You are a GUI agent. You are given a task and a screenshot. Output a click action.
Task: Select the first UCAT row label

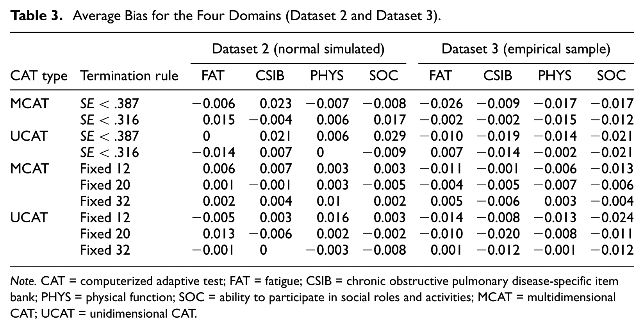[29, 136]
